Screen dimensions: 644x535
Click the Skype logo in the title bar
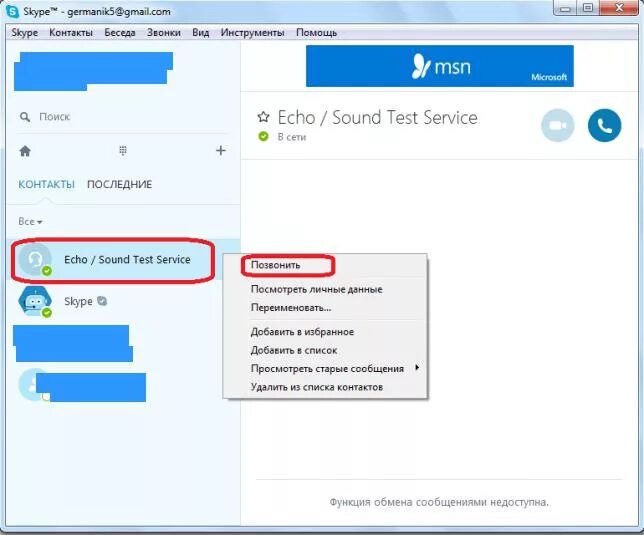click(x=12, y=11)
